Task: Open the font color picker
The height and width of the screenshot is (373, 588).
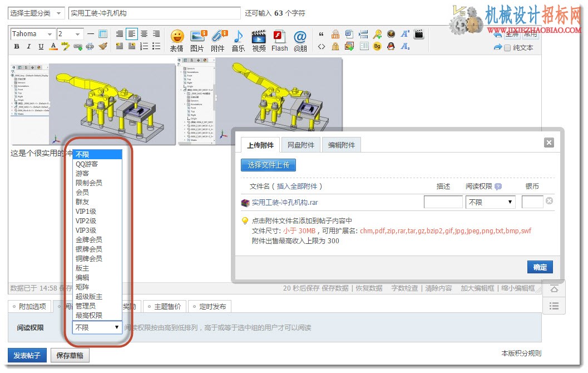Action: pos(53,47)
